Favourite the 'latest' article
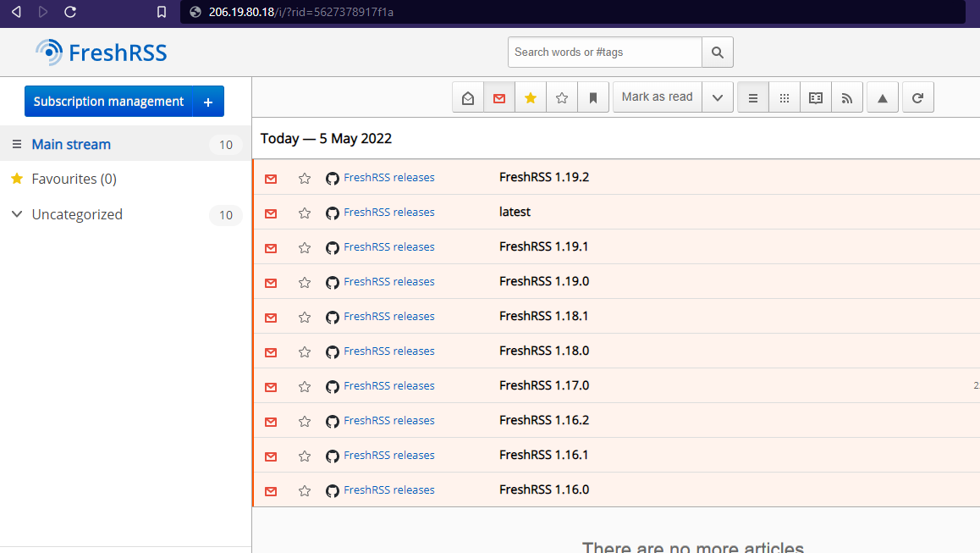This screenshot has height=553, width=980. (x=305, y=213)
